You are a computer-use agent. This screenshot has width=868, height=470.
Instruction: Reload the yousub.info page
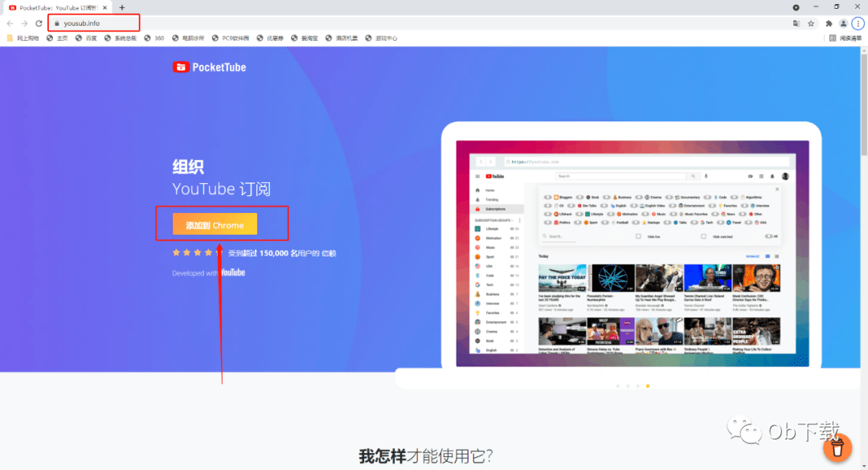pyautogui.click(x=39, y=23)
